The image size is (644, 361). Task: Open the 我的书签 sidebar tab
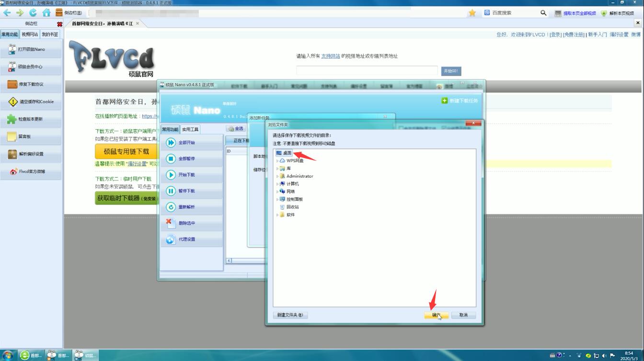[x=50, y=34]
